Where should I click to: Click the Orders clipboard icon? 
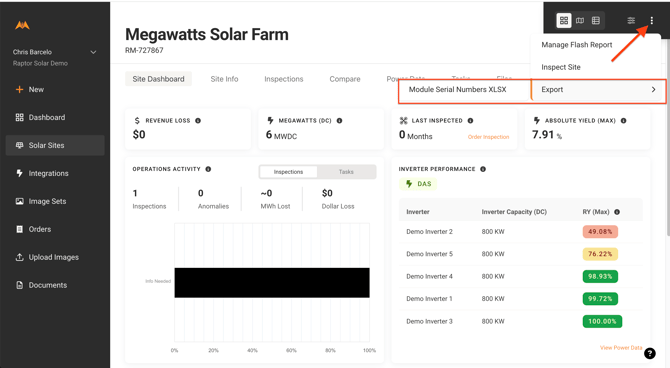pos(19,229)
